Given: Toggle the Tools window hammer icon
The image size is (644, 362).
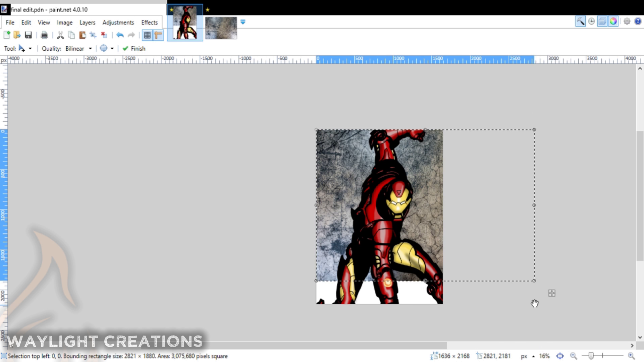Looking at the screenshot, I should 580,21.
